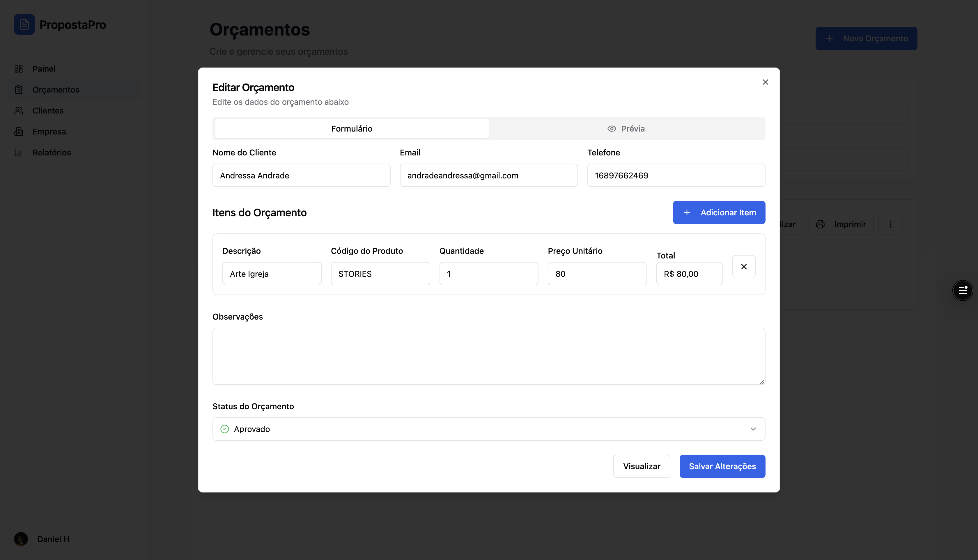
Task: Open the Empresa sidebar section
Action: tap(74, 132)
